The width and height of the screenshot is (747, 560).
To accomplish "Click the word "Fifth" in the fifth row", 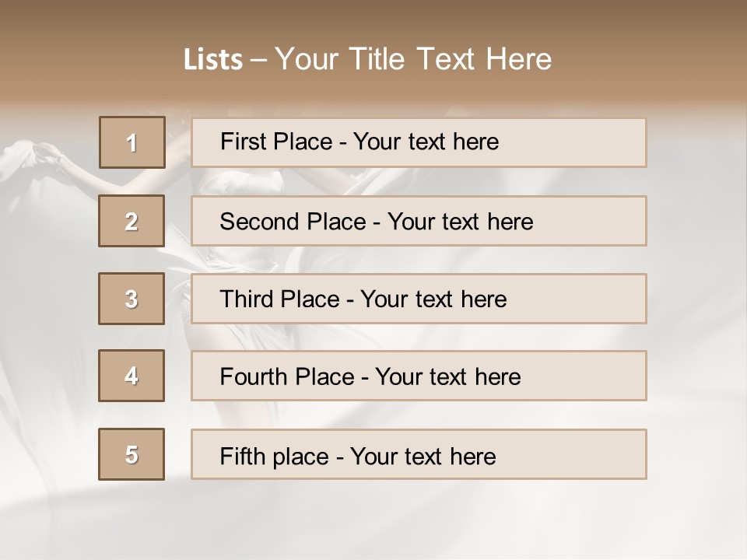I will tap(243, 456).
